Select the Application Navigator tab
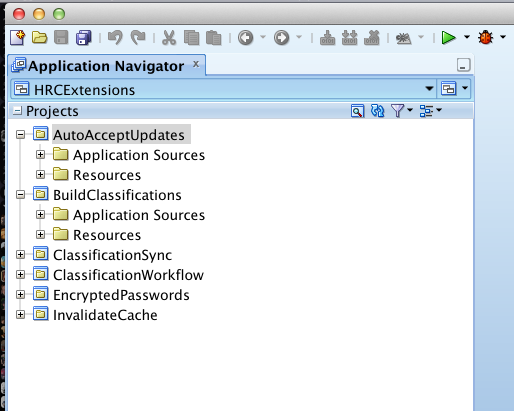514x411 pixels. (x=106, y=66)
